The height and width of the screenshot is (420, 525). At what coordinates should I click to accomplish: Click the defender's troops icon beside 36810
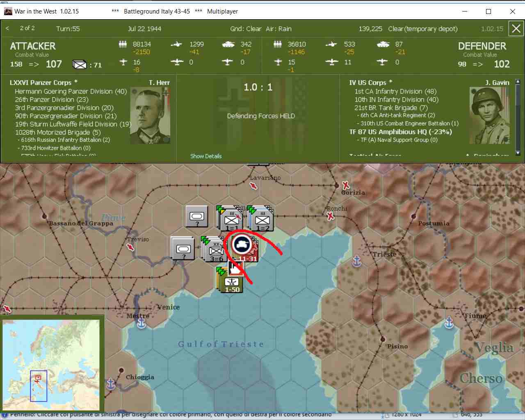(x=278, y=44)
